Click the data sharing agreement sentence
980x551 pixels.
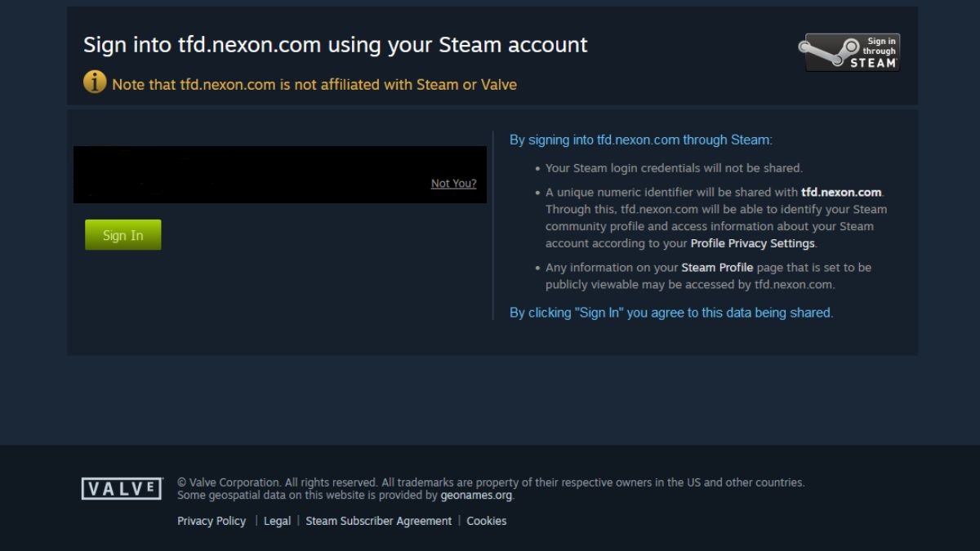(x=670, y=312)
